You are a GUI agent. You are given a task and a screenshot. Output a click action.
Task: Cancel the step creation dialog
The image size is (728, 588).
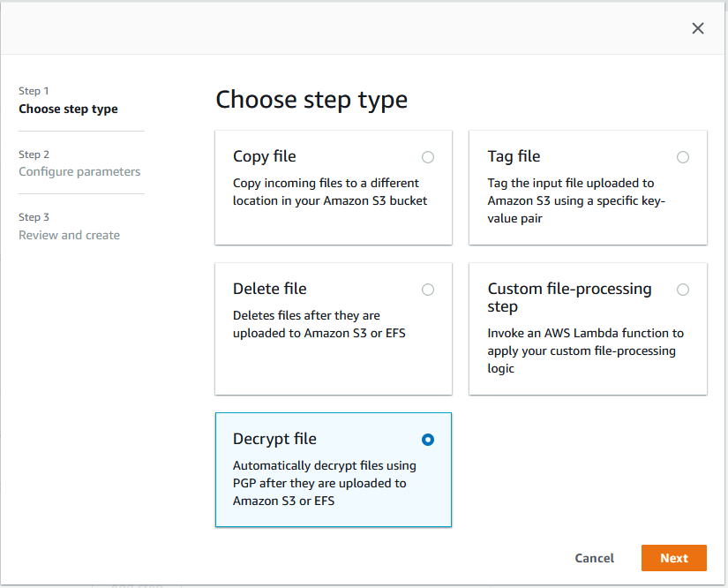[594, 558]
